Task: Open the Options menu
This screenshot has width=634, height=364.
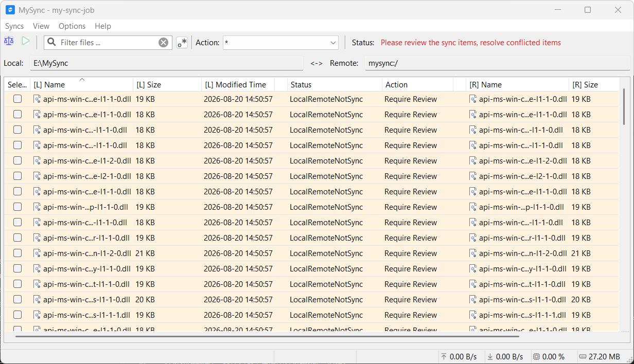Action: coord(72,26)
